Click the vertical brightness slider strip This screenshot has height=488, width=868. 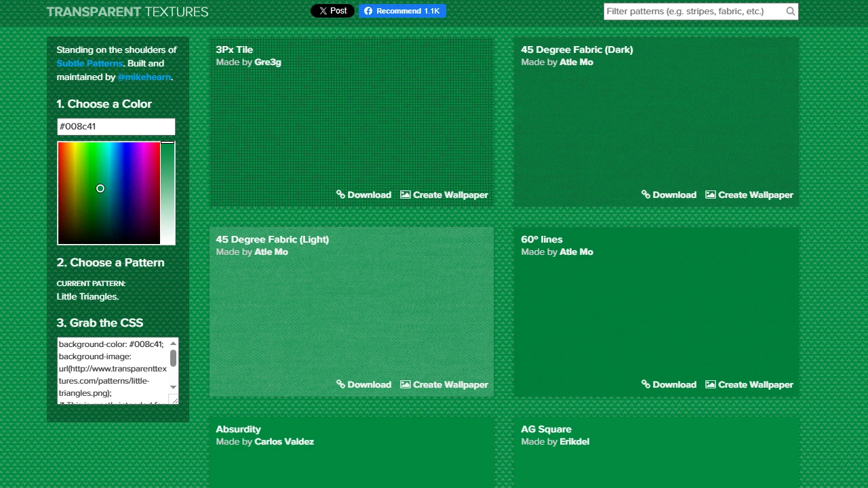167,193
